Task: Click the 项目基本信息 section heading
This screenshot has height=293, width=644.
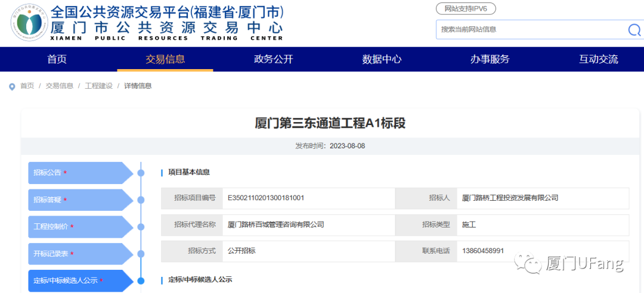Action: point(189,172)
